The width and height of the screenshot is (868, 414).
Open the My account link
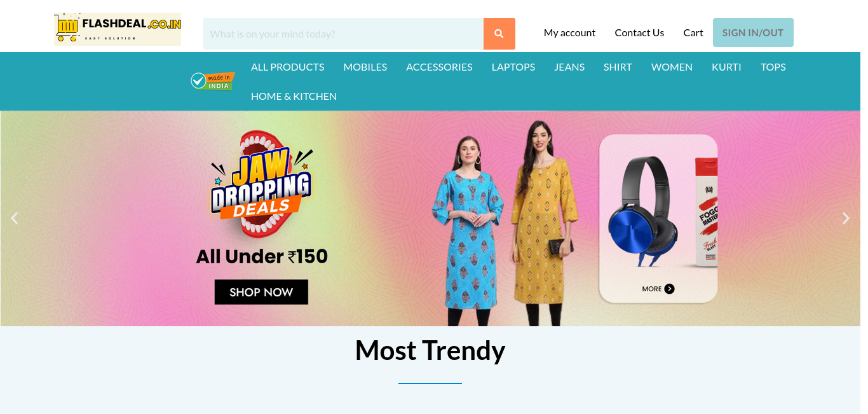(x=569, y=32)
